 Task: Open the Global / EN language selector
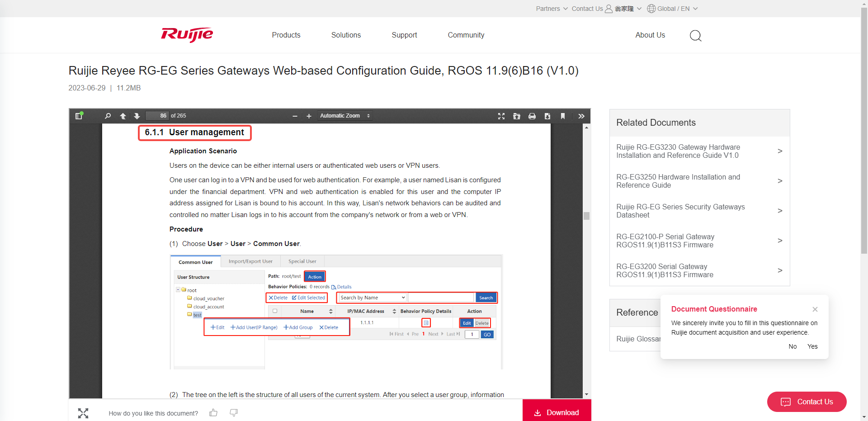point(677,9)
